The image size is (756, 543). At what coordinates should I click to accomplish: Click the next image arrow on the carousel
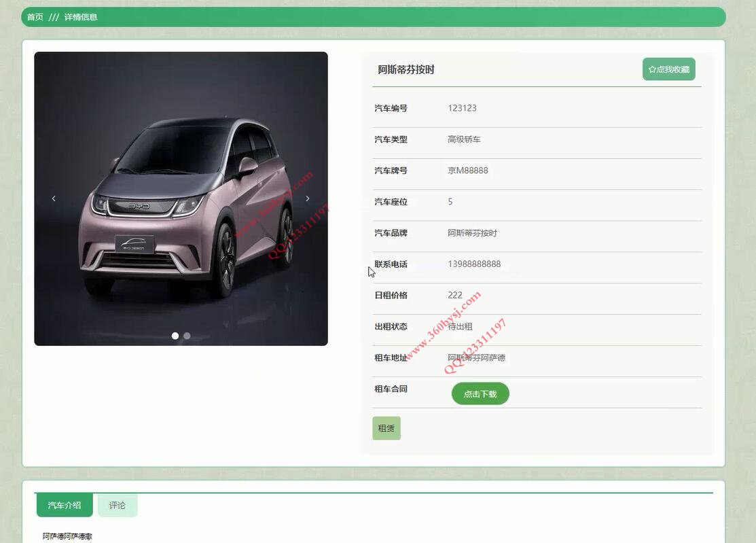tap(308, 198)
